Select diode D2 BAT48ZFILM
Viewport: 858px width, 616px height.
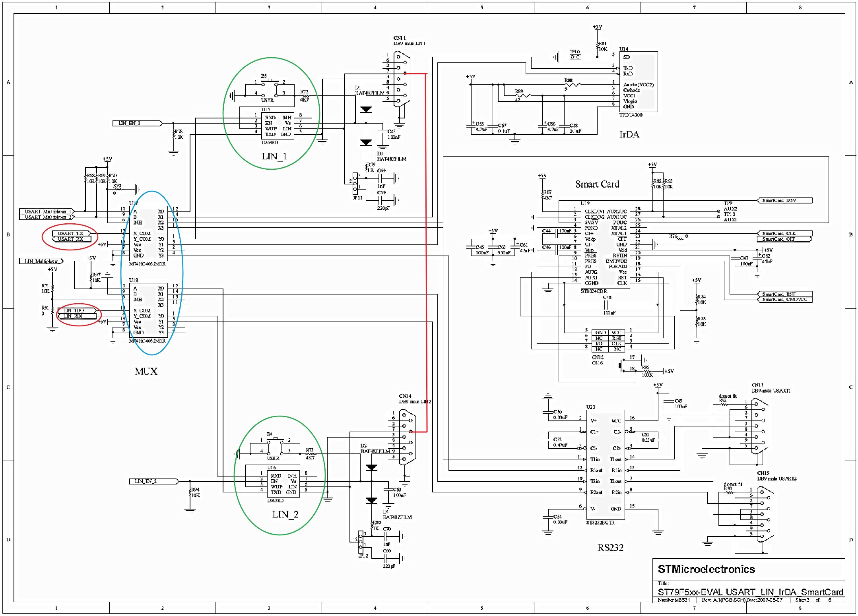point(371,468)
